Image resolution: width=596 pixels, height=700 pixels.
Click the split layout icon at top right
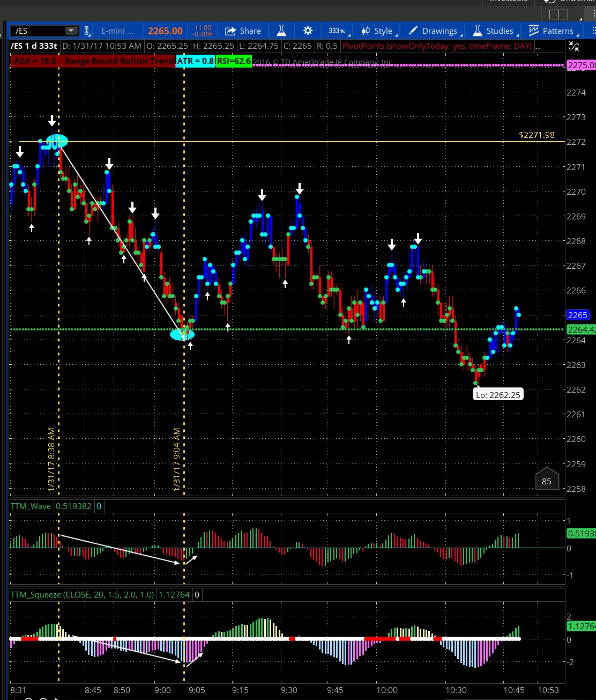[558, 14]
